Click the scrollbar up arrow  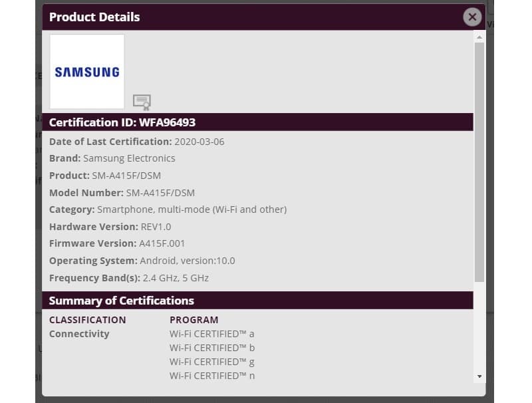click(479, 37)
